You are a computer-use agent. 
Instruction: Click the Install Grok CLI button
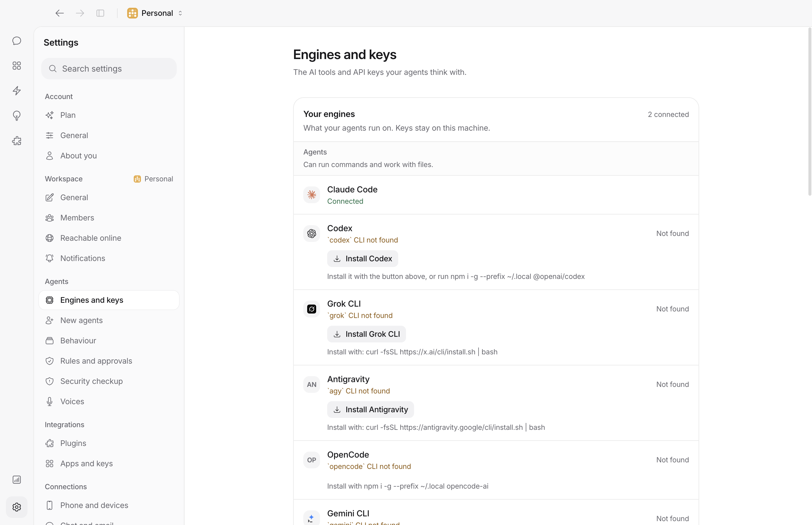tap(366, 334)
